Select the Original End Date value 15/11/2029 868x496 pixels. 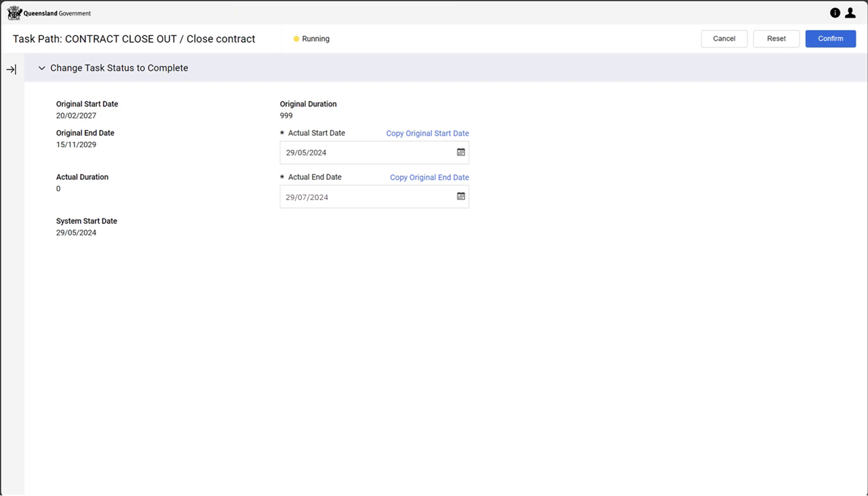point(76,145)
